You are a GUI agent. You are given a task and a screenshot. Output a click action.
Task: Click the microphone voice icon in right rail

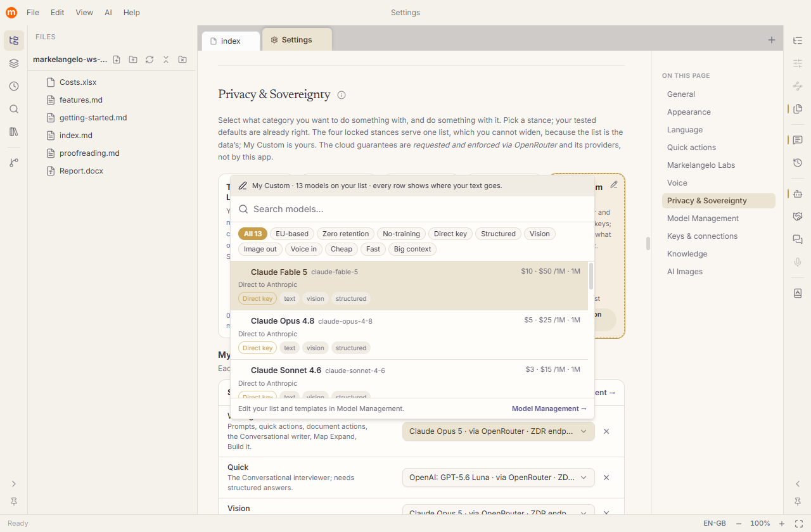tap(798, 262)
